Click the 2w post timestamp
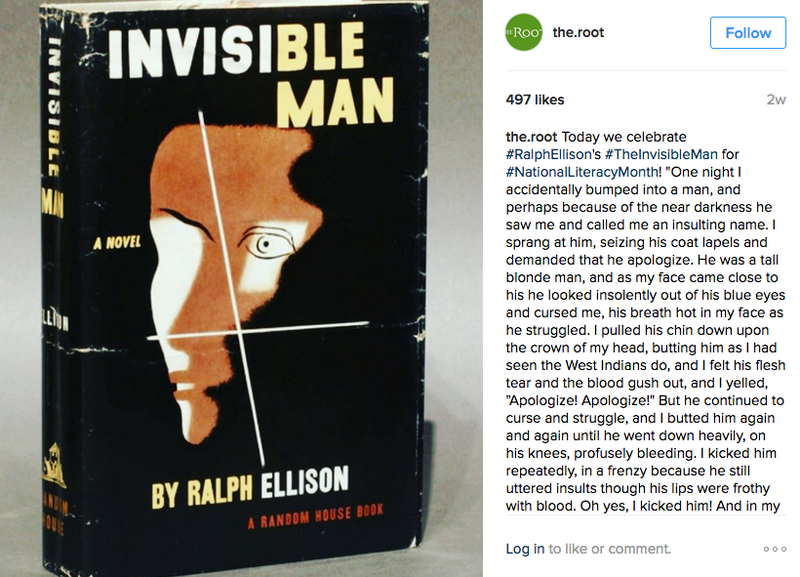Viewport: 800px width, 577px height. click(776, 99)
